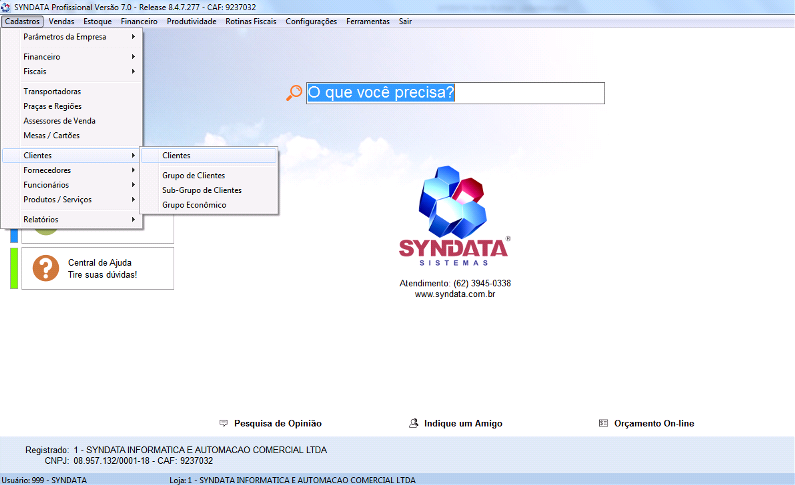Image resolution: width=795 pixels, height=485 pixels.
Task: Expand the Fornecedores submenu
Action: coord(72,170)
